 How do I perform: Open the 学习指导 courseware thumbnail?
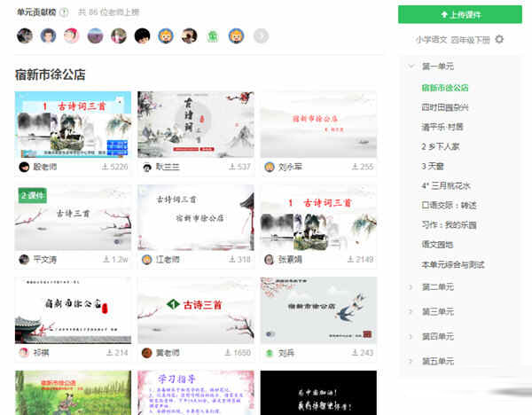pos(196,393)
